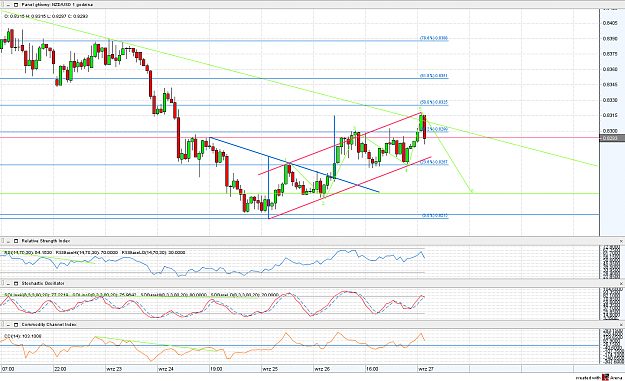Select the Relative Strength Index panel title
Viewport: 625px width, 381px height.
(x=45, y=241)
